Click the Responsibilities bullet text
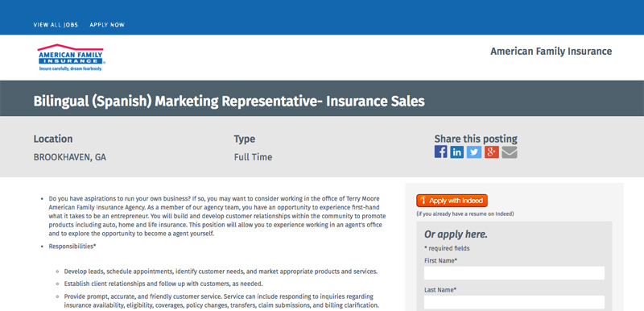The height and width of the screenshot is (311, 644). click(72, 247)
